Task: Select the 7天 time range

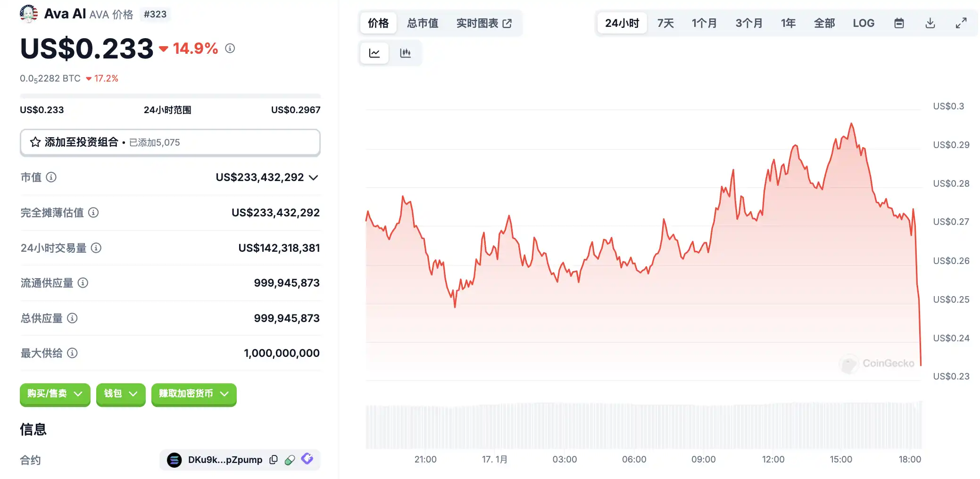Action: (665, 23)
